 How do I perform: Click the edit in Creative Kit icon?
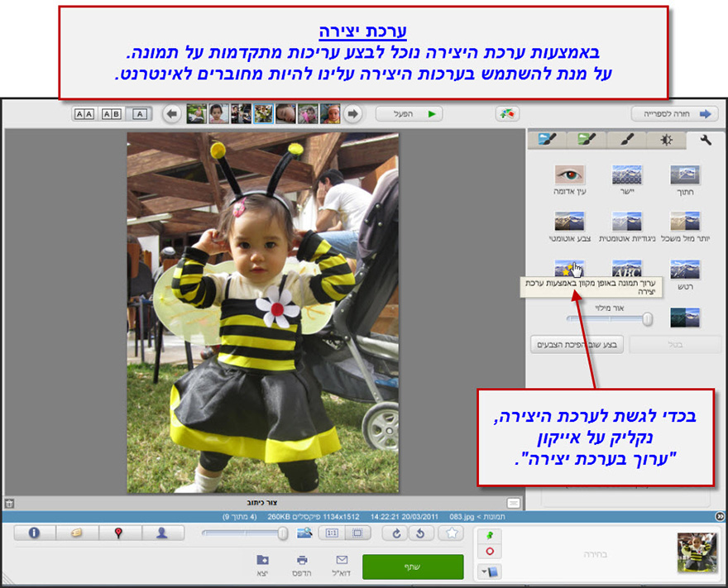(569, 266)
